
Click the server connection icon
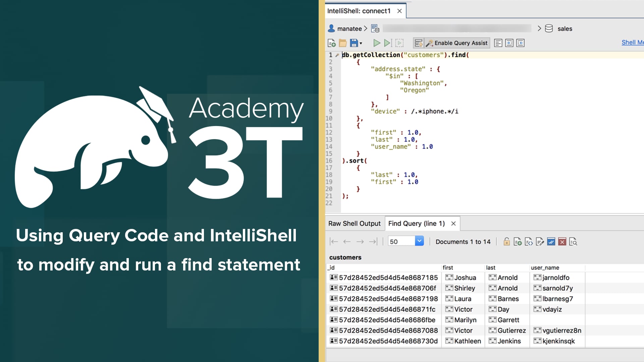tap(375, 28)
